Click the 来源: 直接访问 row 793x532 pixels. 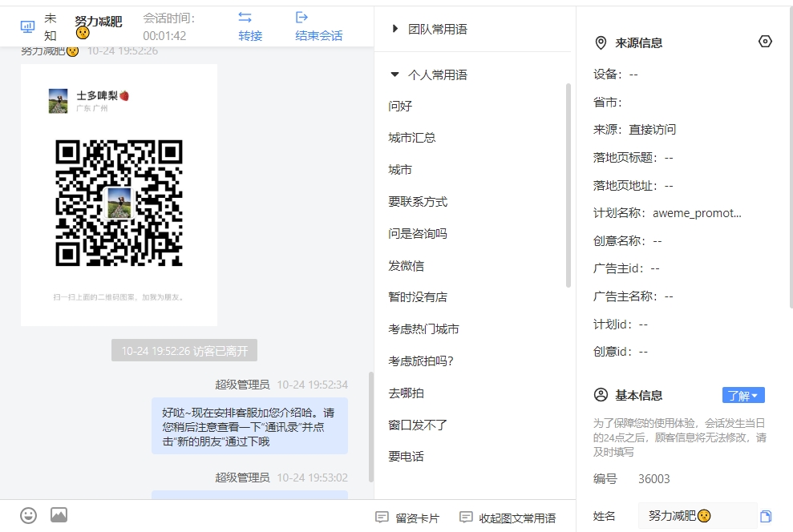pyautogui.click(x=635, y=130)
